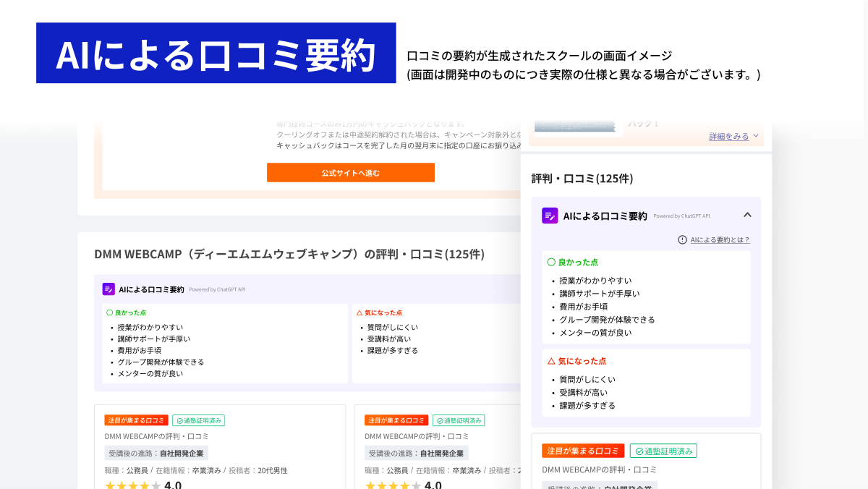The height and width of the screenshot is (489, 868).
Task: Expand the chevron next to 詳細をみる
Action: pos(756,136)
